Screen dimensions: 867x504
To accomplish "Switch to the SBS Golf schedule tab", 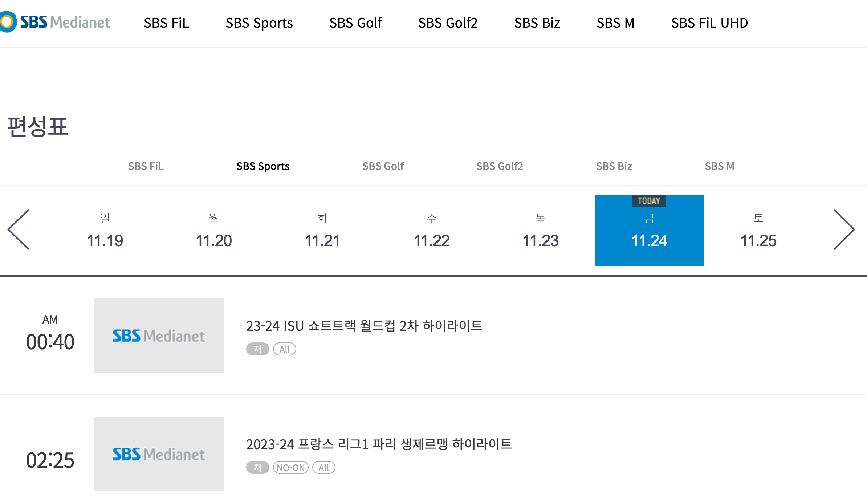I will tap(383, 166).
